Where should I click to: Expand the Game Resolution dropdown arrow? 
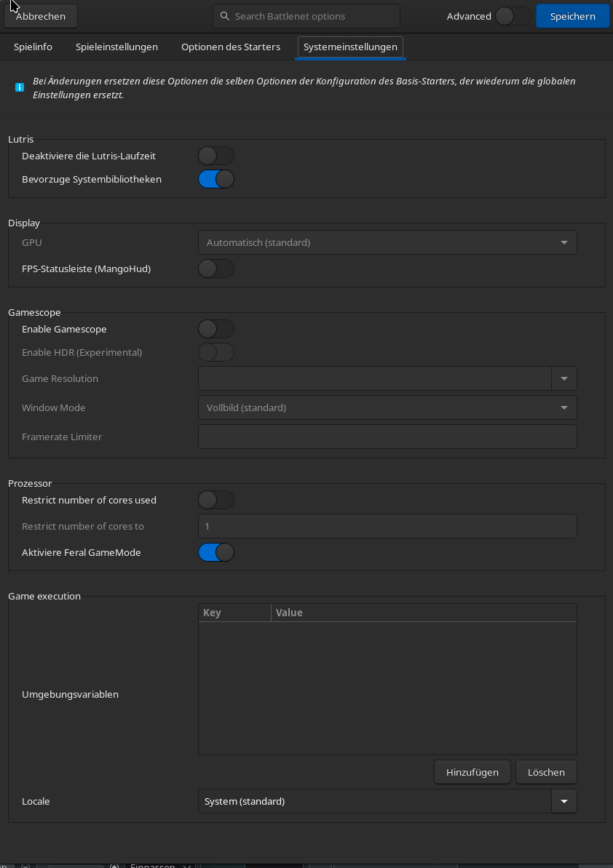(x=564, y=378)
